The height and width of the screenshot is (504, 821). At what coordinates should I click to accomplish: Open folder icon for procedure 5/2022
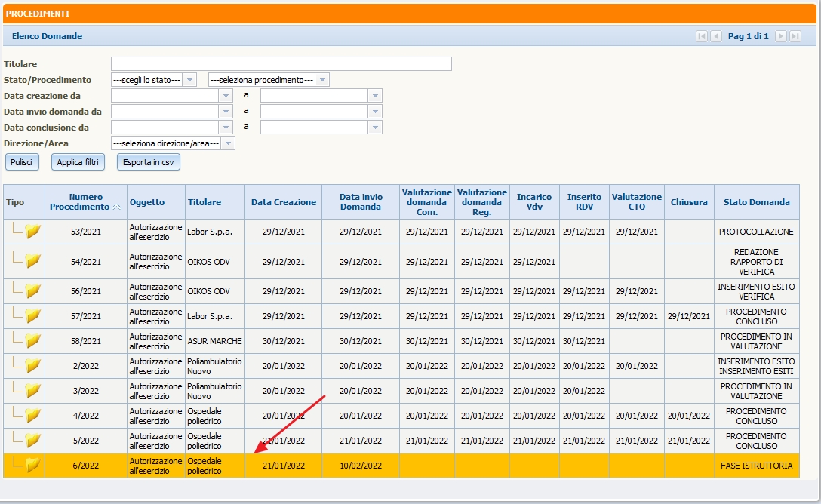32,440
